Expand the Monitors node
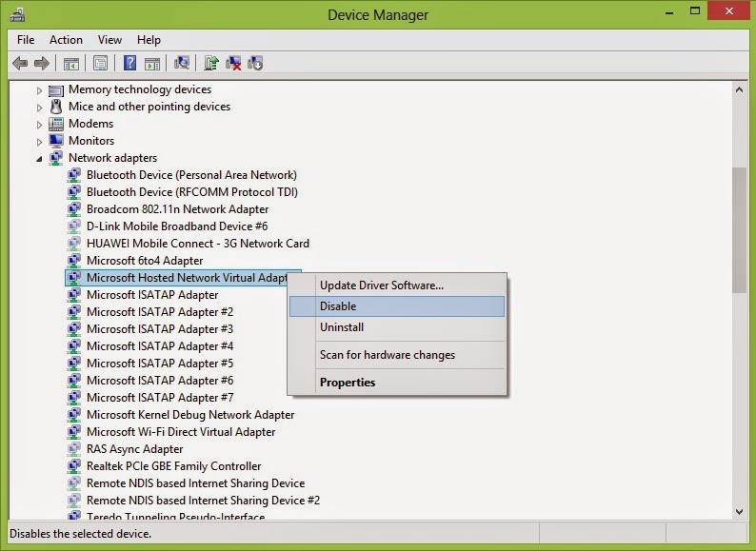The height and width of the screenshot is (551, 756). (40, 141)
